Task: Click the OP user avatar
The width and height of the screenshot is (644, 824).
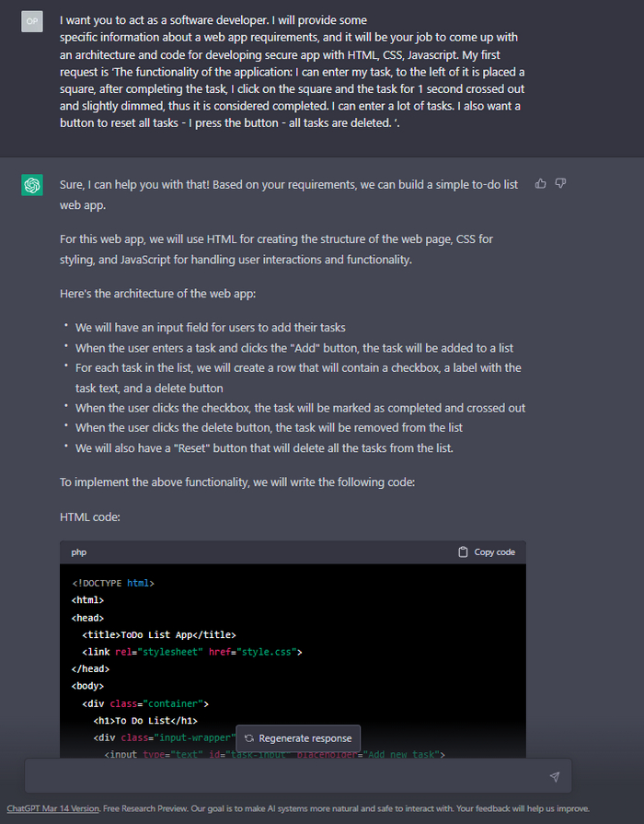Action: click(32, 21)
